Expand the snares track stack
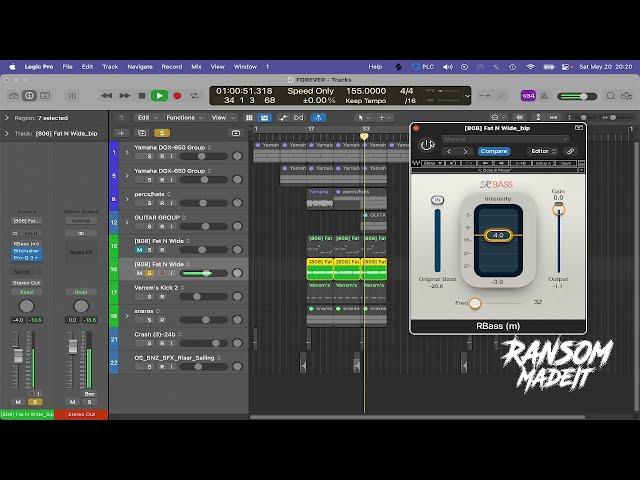The image size is (640, 480). [127, 316]
